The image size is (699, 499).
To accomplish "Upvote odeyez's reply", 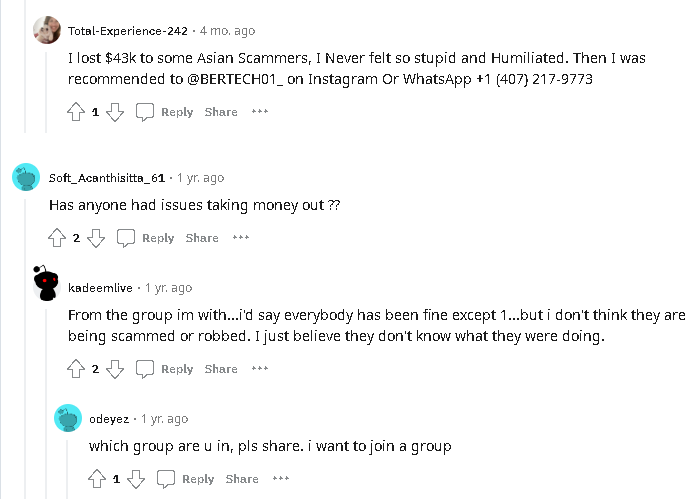I will click(x=97, y=479).
